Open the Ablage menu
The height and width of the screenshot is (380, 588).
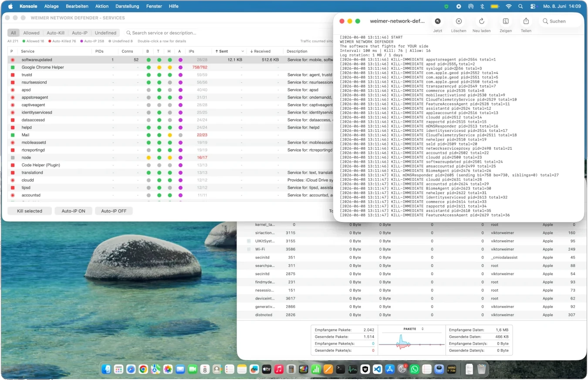51,7
